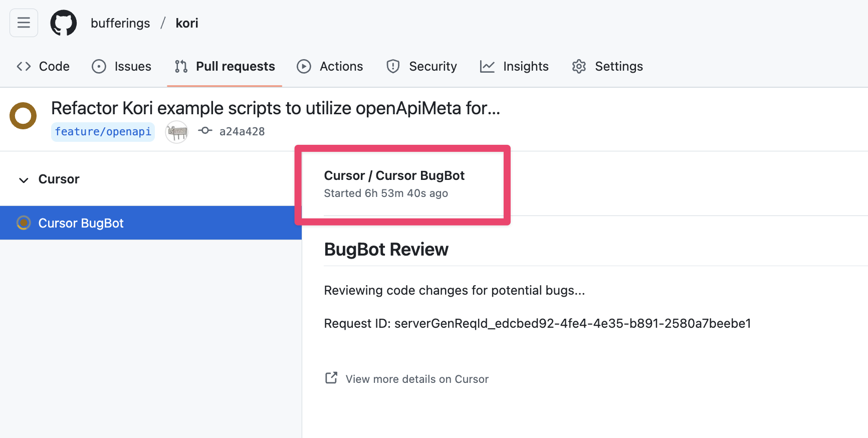Go to the Actions tab

coord(330,66)
